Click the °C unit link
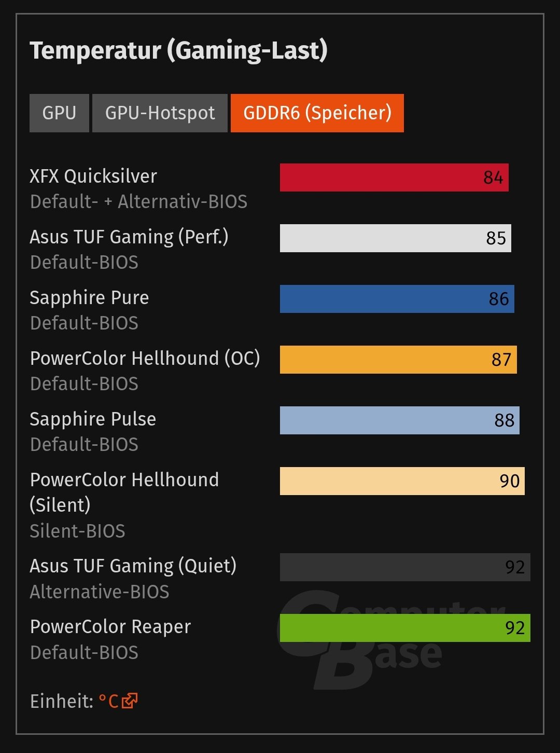 pos(108,702)
